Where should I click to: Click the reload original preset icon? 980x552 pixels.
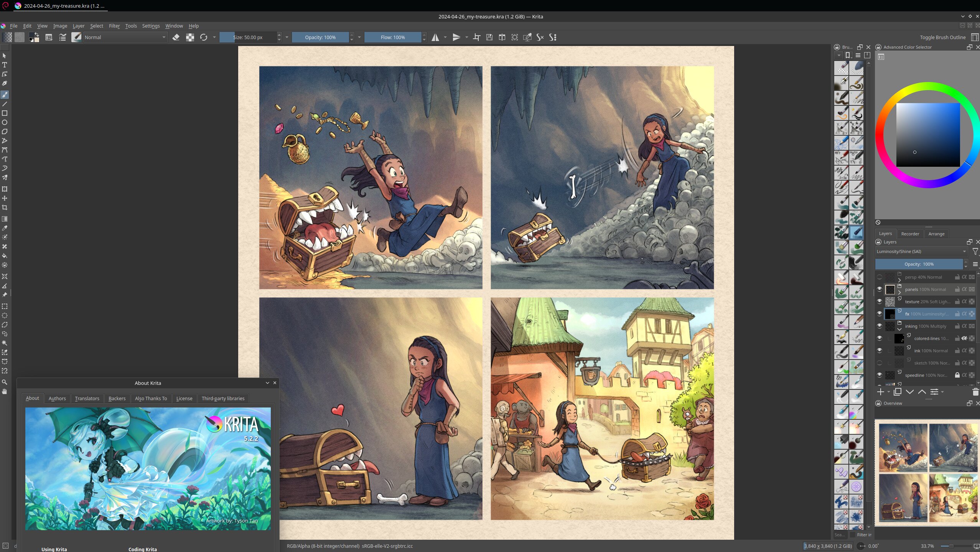click(204, 37)
